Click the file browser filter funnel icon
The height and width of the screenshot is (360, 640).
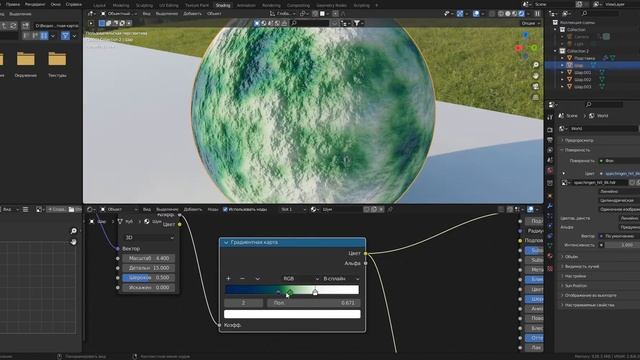tap(65, 36)
